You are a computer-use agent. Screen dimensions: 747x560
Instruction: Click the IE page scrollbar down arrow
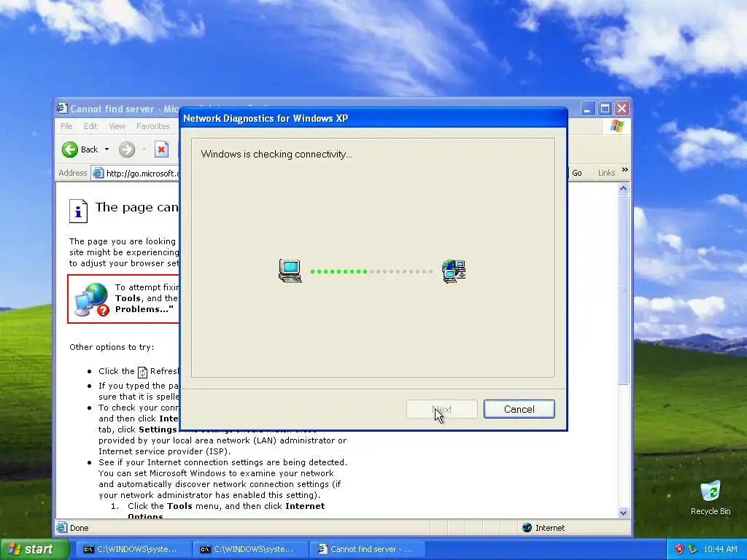[x=623, y=513]
